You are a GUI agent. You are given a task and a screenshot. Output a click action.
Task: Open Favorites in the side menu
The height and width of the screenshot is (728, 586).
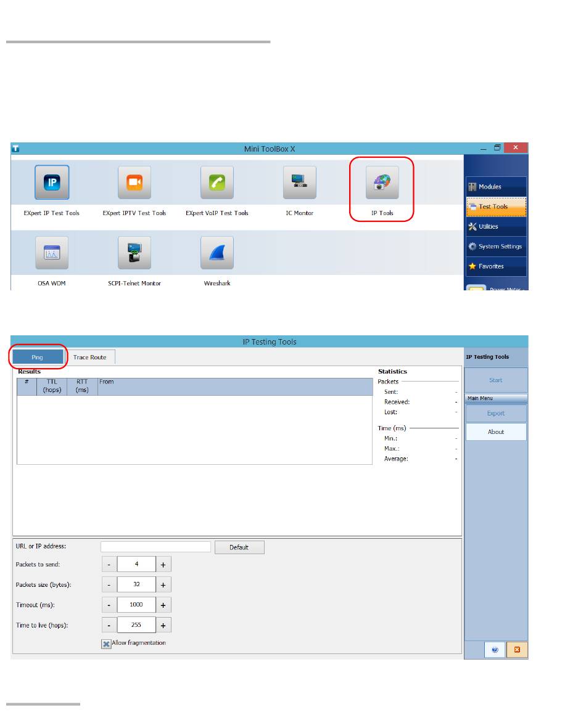tap(496, 266)
